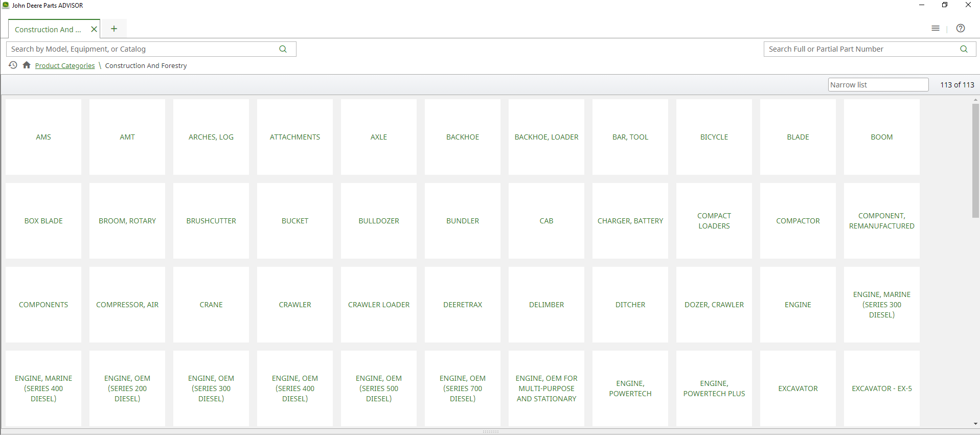980x435 pixels.
Task: Click the scrollbar up arrow
Action: tap(975, 100)
